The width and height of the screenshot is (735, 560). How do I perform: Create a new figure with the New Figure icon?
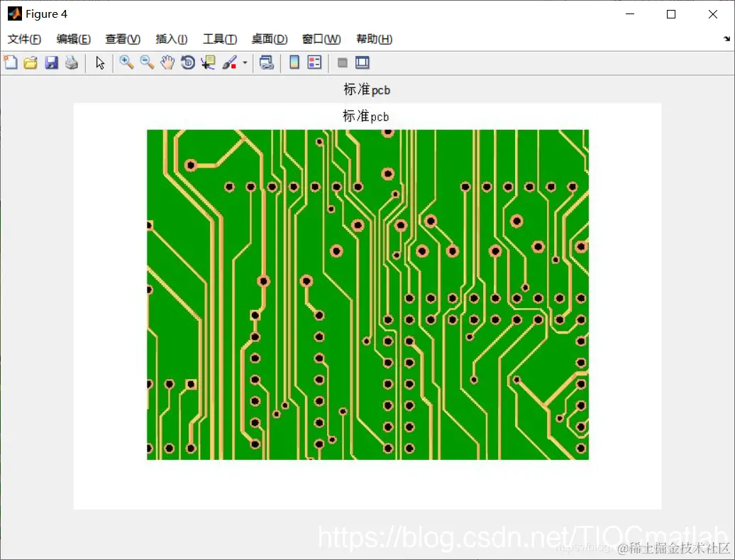(x=11, y=62)
